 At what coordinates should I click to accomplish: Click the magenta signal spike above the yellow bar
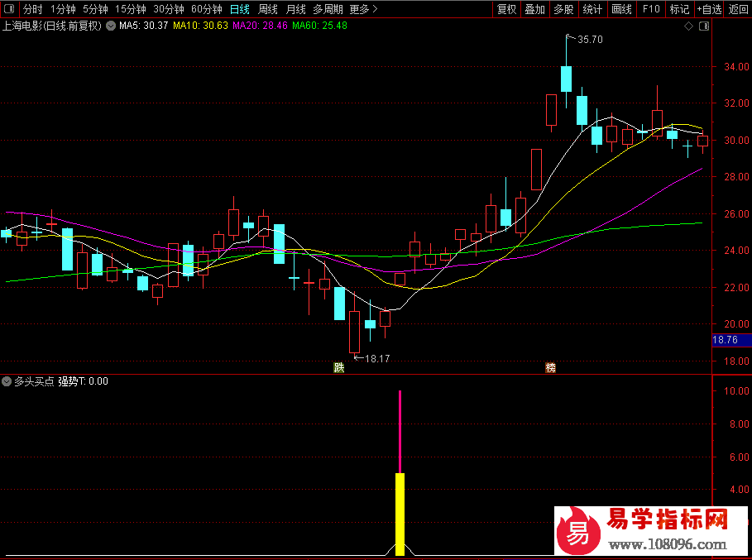click(x=400, y=432)
